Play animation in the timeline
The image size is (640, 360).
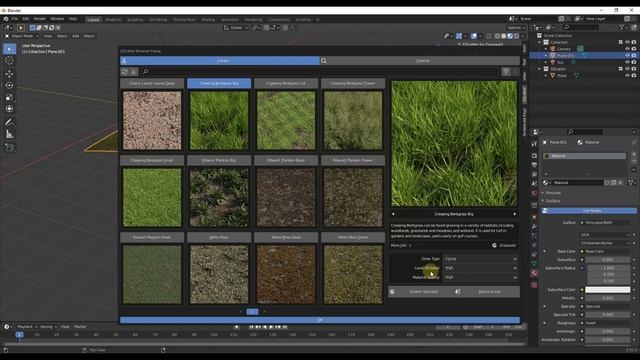tap(271, 327)
